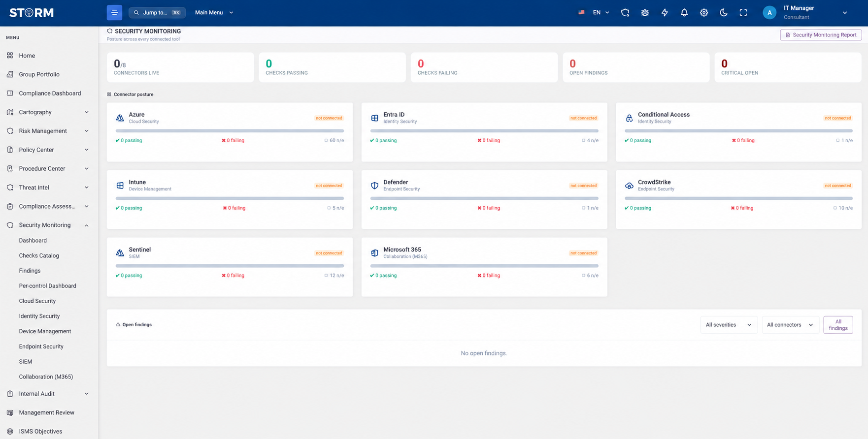Open Collaboration (M365) submenu item
Viewport: 868px width, 439px height.
click(46, 377)
